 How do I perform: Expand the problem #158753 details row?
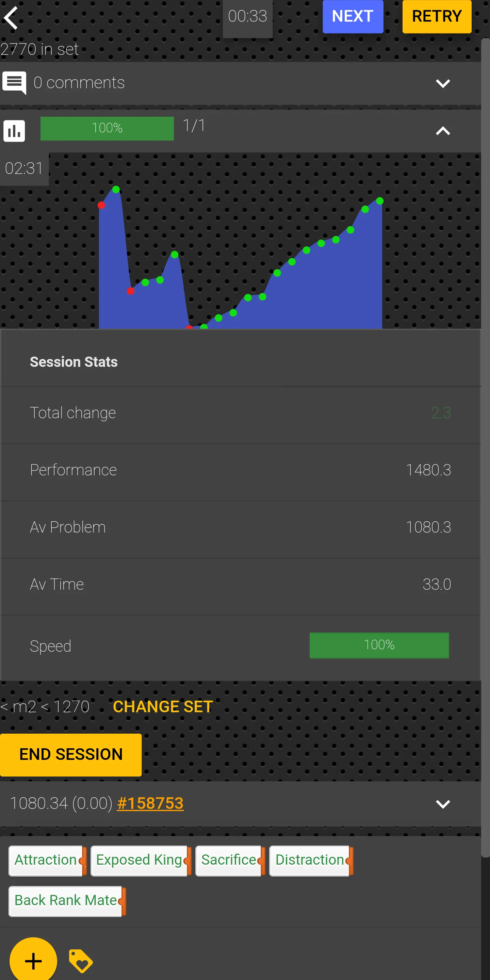tap(442, 803)
